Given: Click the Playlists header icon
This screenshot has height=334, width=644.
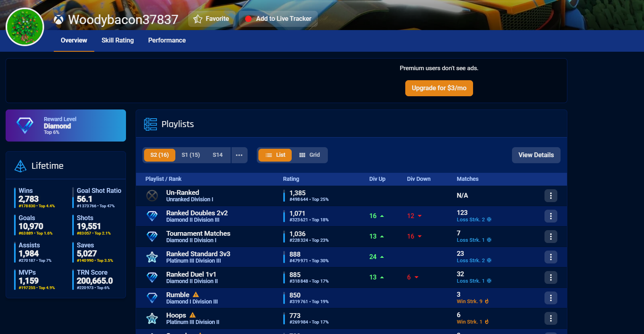Looking at the screenshot, I should point(150,124).
